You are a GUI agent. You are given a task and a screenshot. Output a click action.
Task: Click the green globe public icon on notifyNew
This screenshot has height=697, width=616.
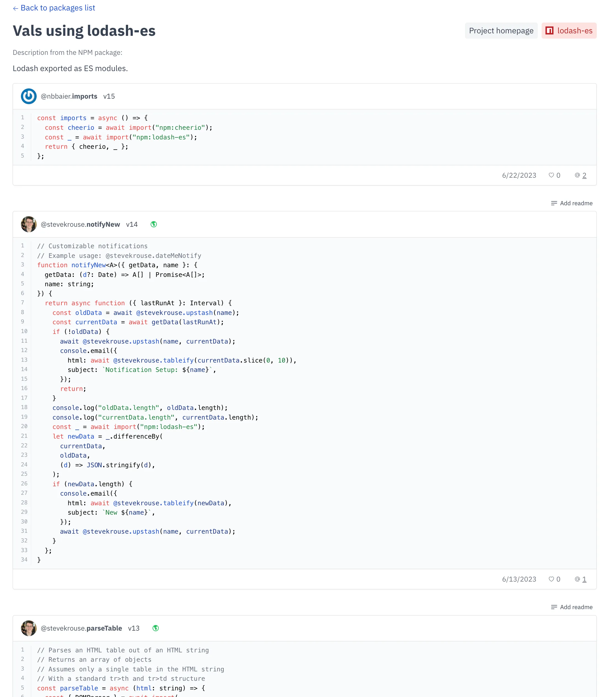(x=153, y=224)
